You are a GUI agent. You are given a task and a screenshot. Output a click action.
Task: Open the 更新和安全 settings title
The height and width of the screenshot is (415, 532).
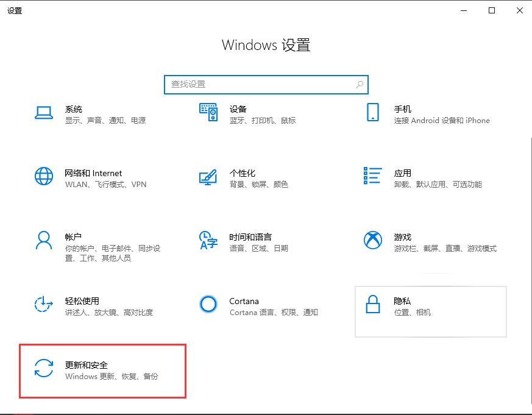click(86, 365)
